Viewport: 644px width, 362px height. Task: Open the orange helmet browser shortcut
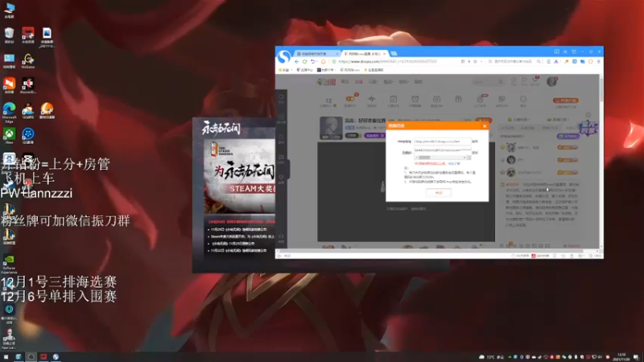[x=47, y=111]
